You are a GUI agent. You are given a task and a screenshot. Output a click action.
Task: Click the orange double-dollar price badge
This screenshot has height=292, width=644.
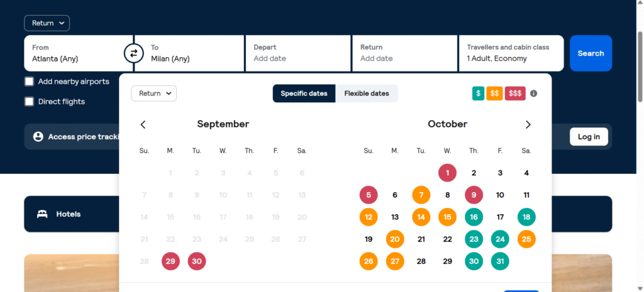pyautogui.click(x=494, y=94)
